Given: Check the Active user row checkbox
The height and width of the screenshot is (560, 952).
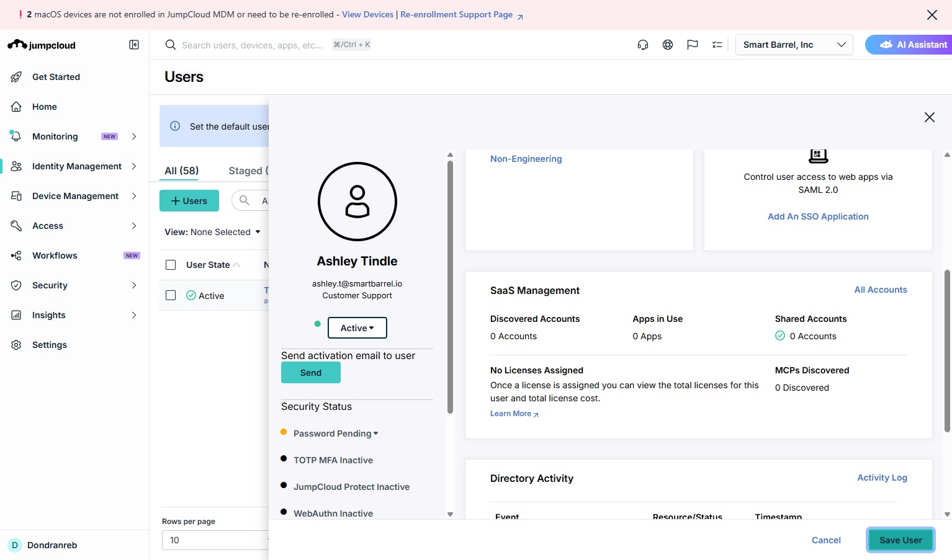Looking at the screenshot, I should [171, 295].
